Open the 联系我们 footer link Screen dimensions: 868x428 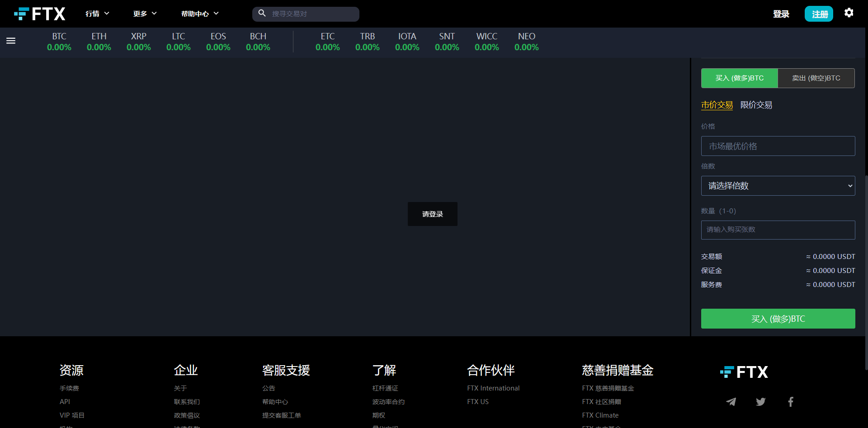tap(187, 402)
